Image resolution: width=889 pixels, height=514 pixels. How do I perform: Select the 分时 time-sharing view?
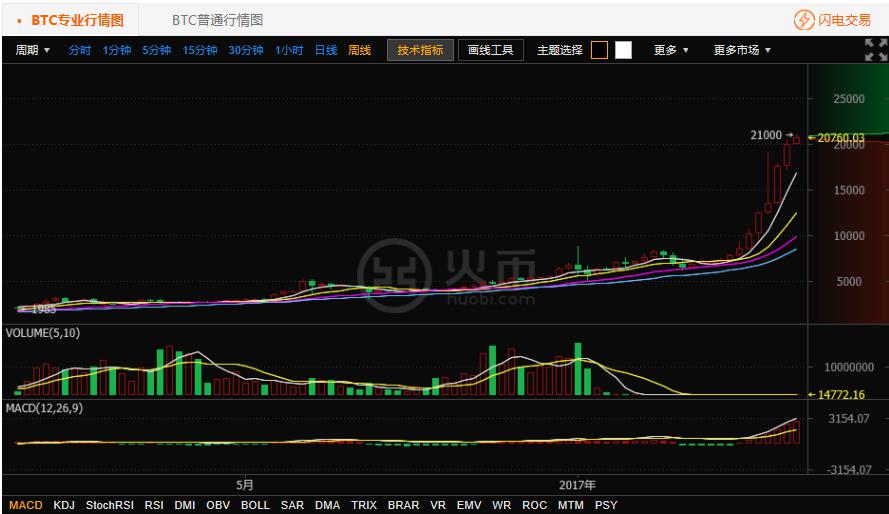(79, 50)
